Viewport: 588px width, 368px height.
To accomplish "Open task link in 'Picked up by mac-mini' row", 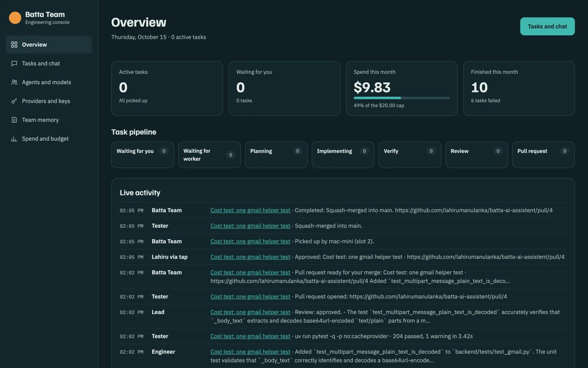I will tap(250, 241).
